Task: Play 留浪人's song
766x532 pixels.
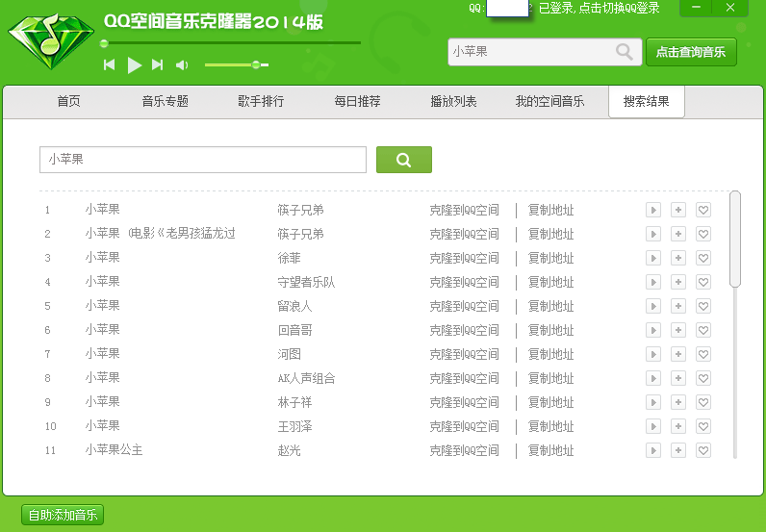Action: (653, 306)
